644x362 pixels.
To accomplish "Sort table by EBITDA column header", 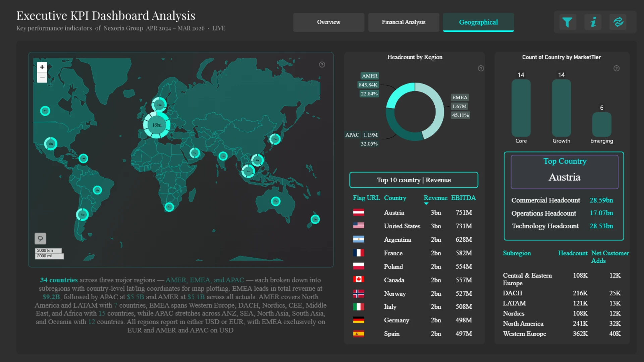I will tap(463, 198).
